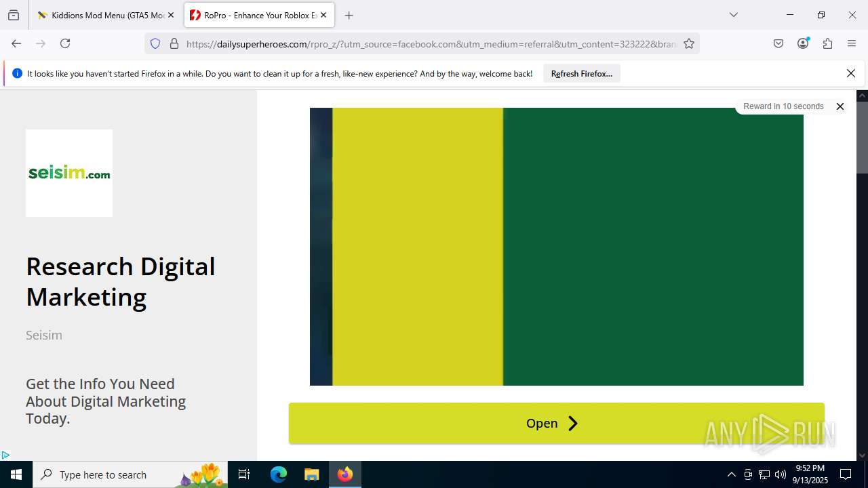Image resolution: width=868 pixels, height=488 pixels.
Task: Close the Kiddions Mod Menu tab
Action: [171, 15]
